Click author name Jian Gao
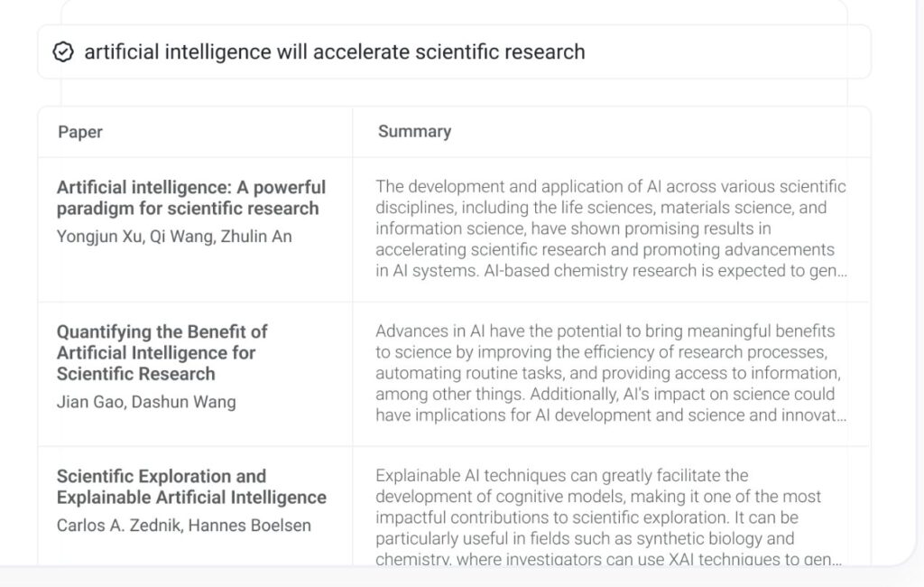This screenshot has width=924, height=587. point(88,402)
